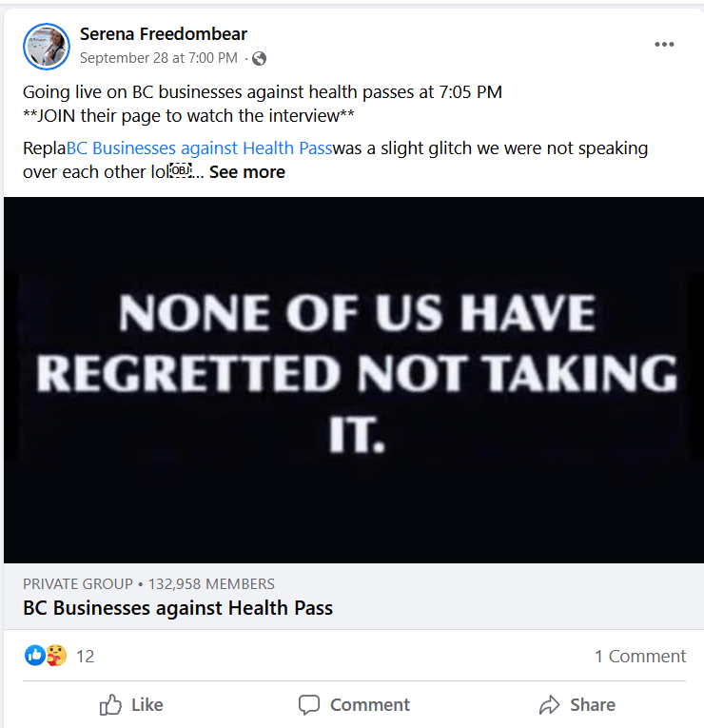This screenshot has height=728, width=704.
Task: Click the arrow Share icon
Action: pyautogui.click(x=550, y=705)
